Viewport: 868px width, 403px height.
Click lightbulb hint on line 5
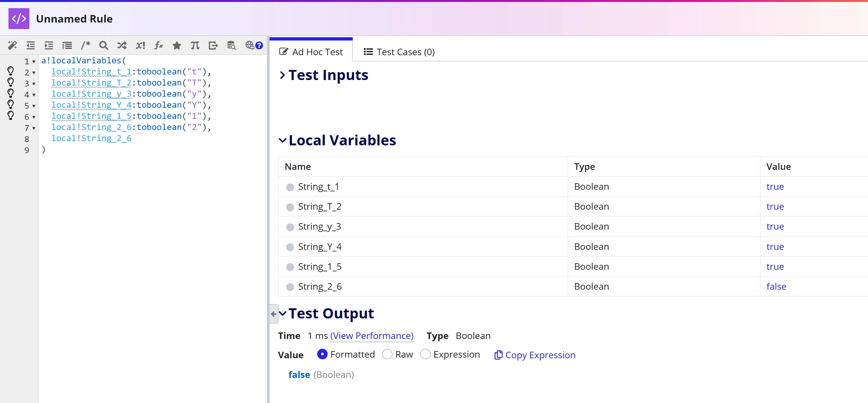[11, 104]
